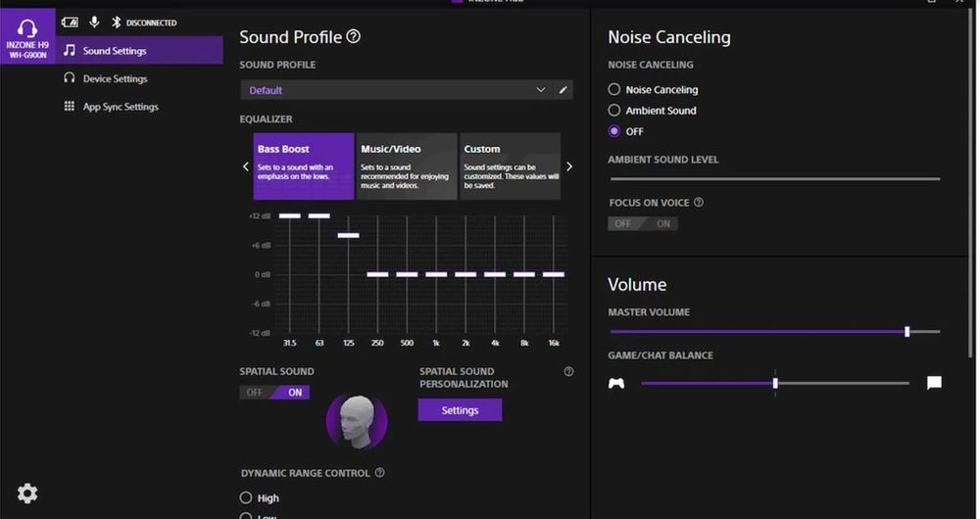The width and height of the screenshot is (980, 519).
Task: Click the chat bubble icon
Action: (x=934, y=383)
